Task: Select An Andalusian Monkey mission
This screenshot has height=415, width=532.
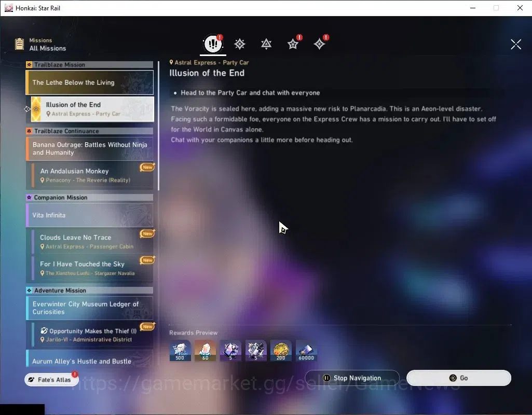Action: (92, 175)
